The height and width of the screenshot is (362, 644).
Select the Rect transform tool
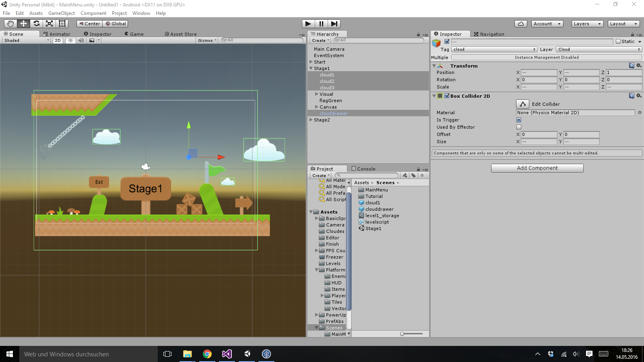(62, 24)
